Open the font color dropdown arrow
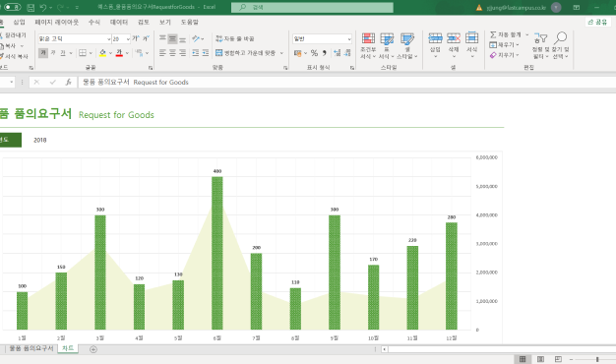 [127, 53]
